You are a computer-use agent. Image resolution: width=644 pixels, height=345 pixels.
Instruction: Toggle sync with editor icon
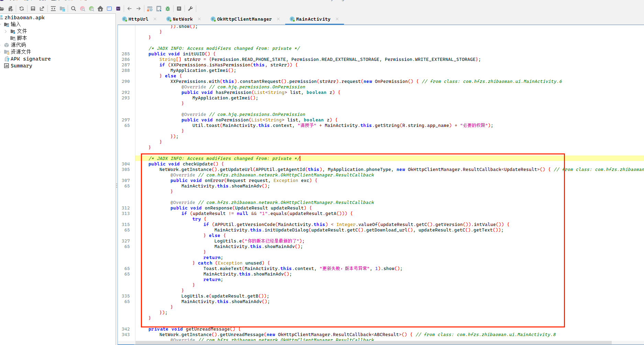coord(53,9)
